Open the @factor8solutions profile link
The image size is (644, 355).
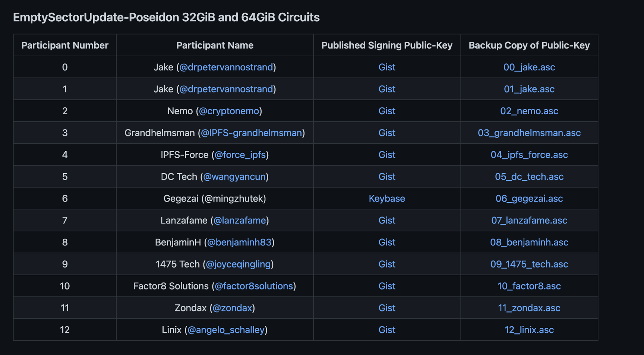pyautogui.click(x=254, y=286)
